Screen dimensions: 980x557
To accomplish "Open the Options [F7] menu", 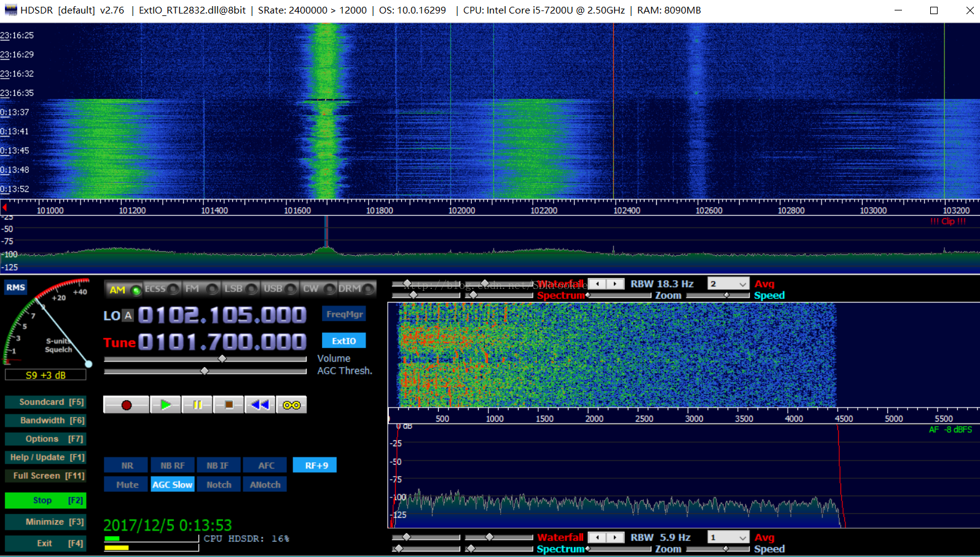I will pos(45,439).
